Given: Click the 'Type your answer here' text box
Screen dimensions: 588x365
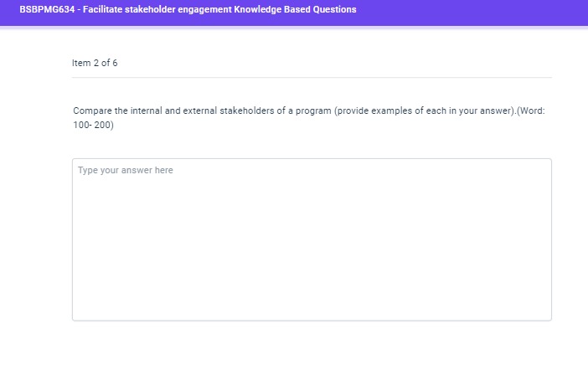Looking at the screenshot, I should coord(312,239).
